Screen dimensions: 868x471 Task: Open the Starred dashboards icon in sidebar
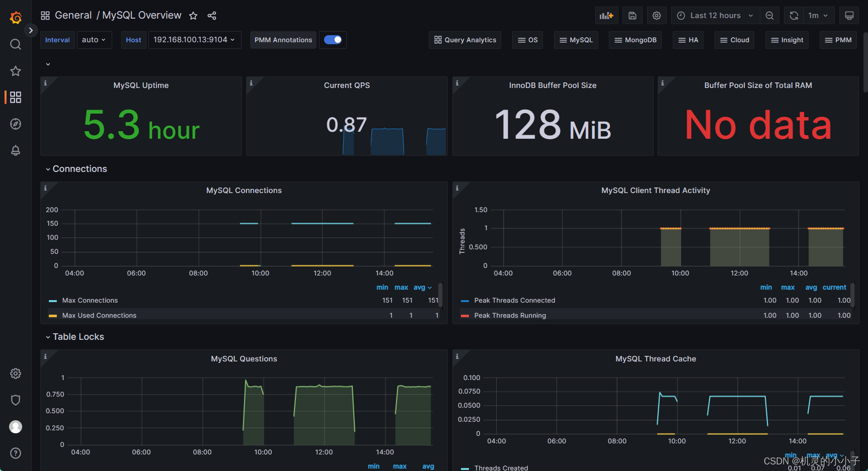pyautogui.click(x=16, y=71)
